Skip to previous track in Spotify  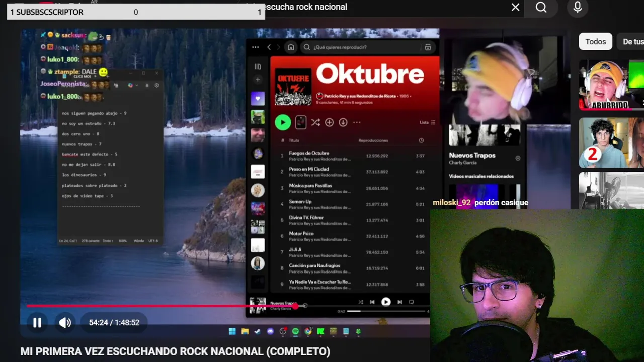pos(372,302)
